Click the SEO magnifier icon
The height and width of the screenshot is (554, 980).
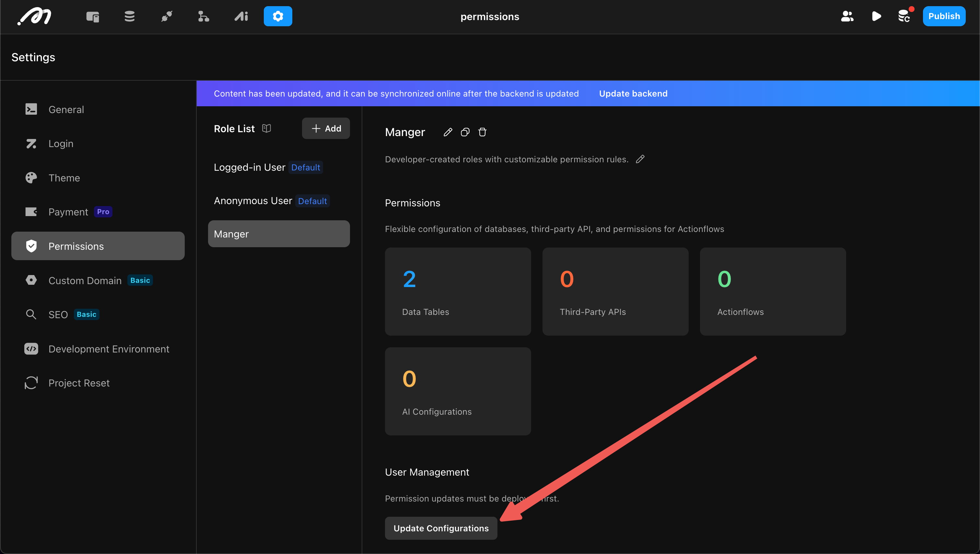31,314
